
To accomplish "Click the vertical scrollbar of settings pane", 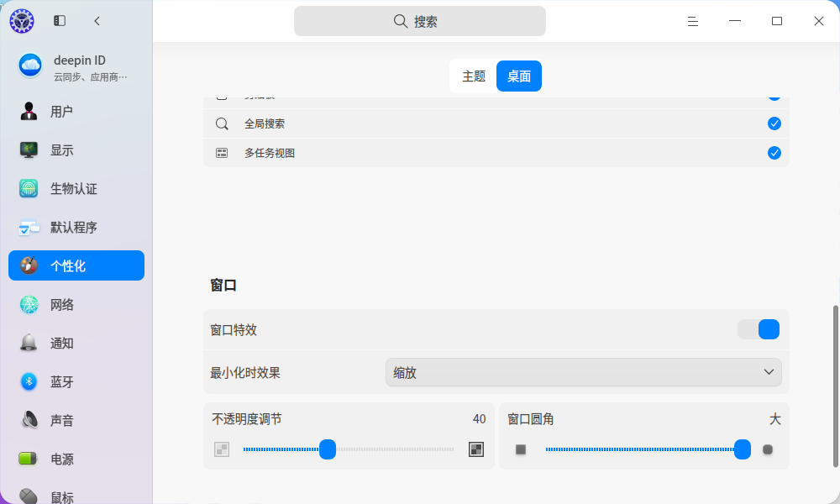I will click(x=835, y=386).
